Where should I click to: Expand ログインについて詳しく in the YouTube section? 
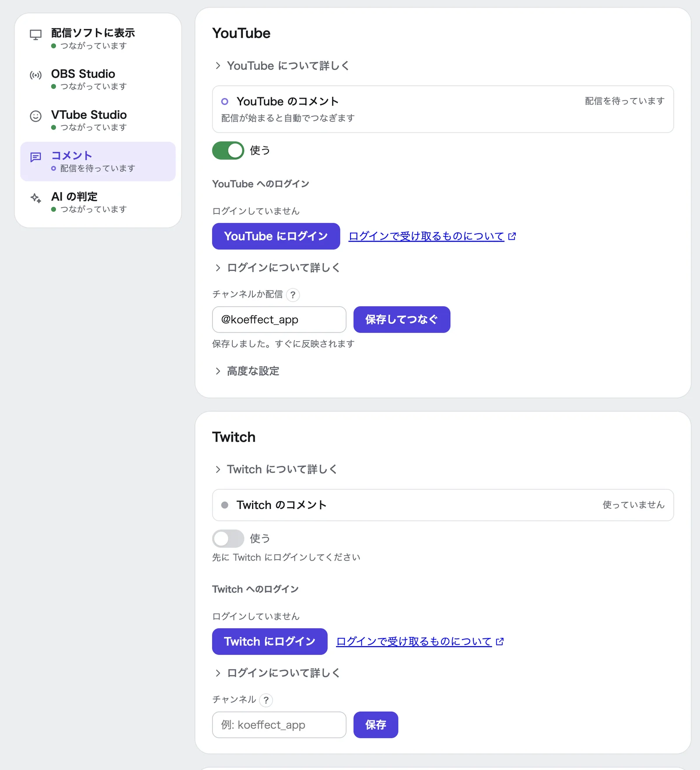[277, 268]
